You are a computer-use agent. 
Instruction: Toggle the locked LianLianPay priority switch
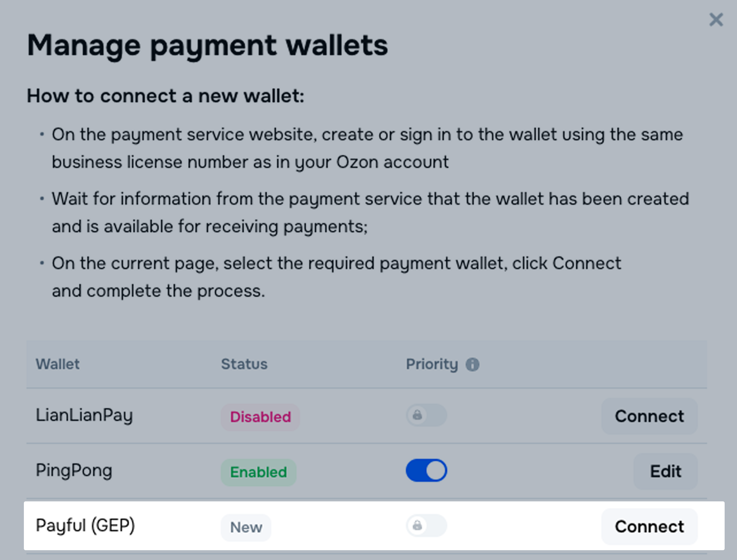(x=426, y=415)
